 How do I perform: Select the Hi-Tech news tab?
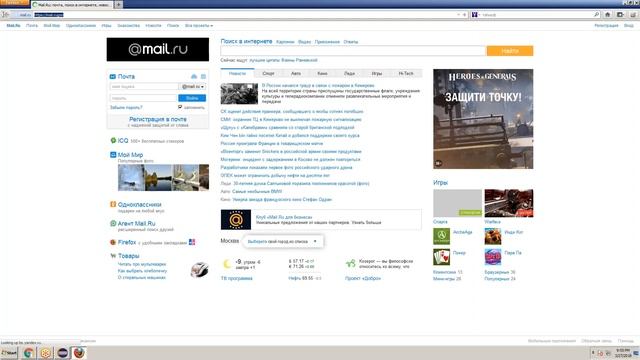[x=406, y=73]
